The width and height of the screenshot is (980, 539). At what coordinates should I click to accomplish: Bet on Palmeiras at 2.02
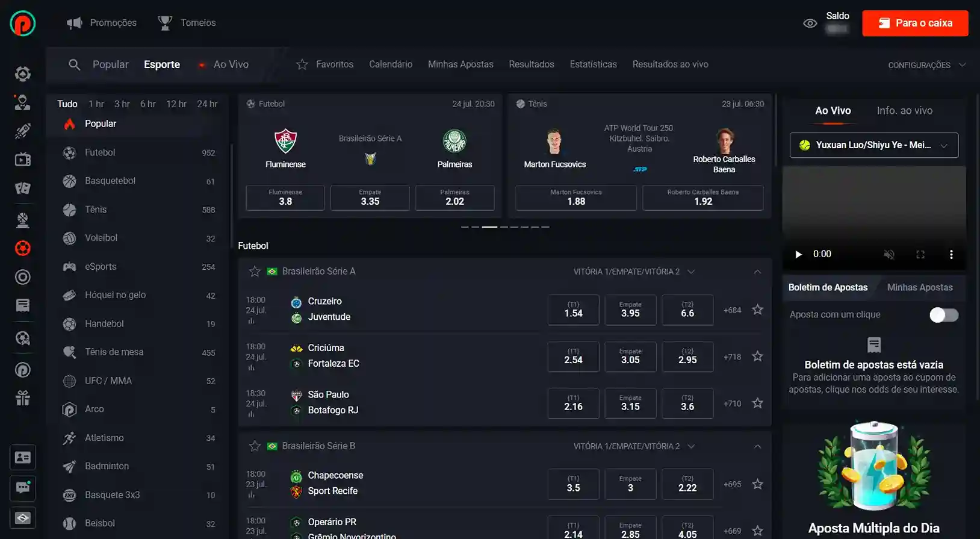tap(454, 198)
